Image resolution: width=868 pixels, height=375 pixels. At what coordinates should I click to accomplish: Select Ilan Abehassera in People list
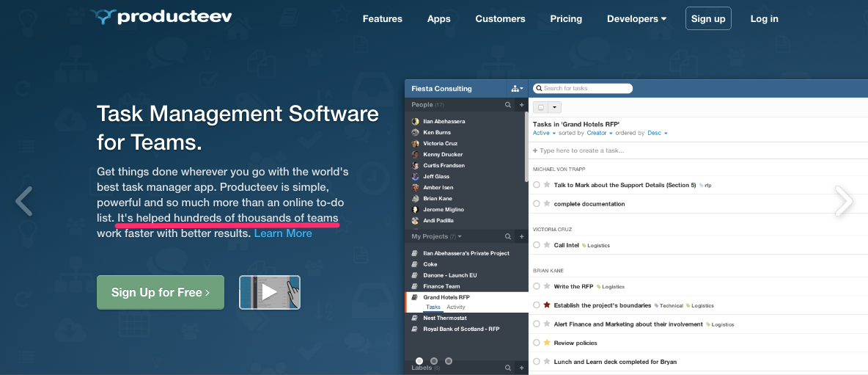[x=444, y=121]
